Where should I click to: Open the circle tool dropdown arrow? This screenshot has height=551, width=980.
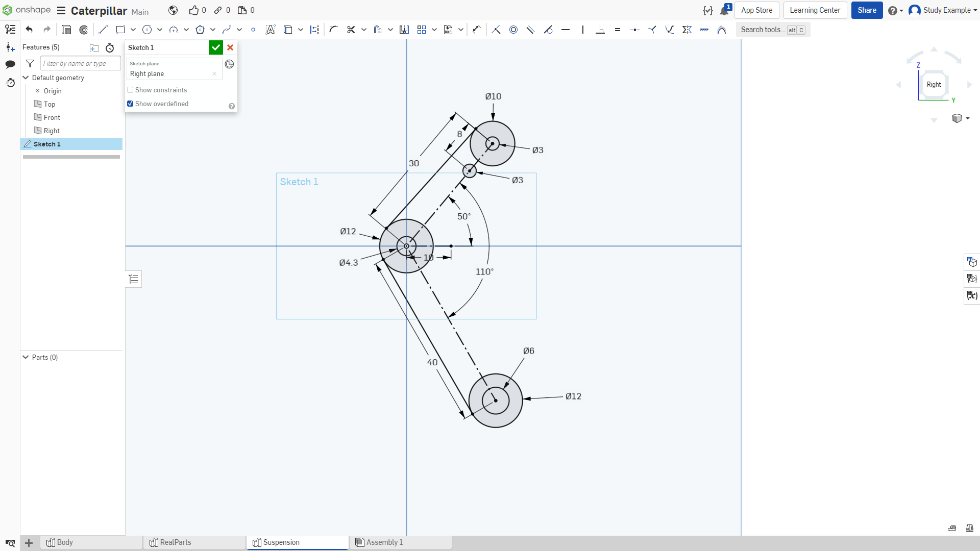coord(160,30)
